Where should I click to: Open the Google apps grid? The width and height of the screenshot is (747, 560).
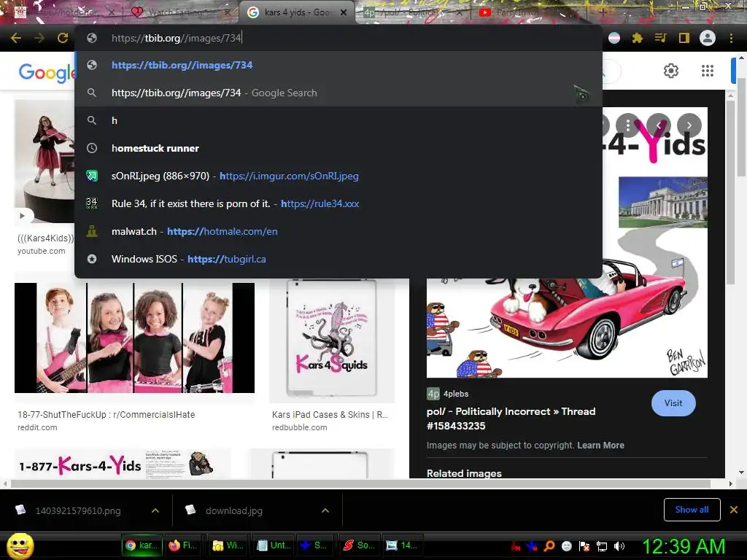(708, 71)
